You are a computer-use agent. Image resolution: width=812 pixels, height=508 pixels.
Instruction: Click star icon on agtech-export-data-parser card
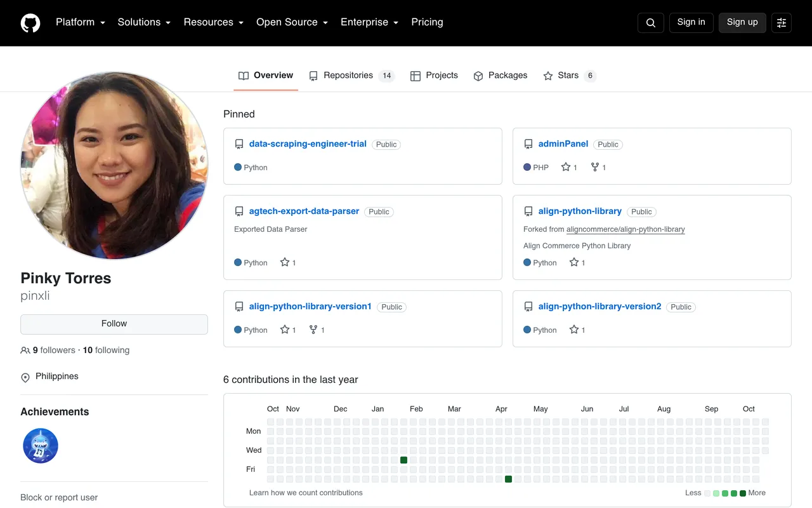[285, 262]
